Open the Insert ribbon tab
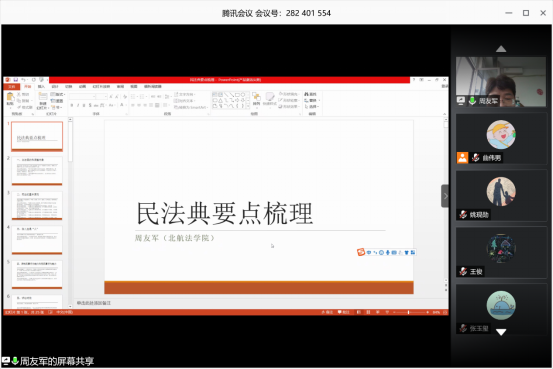553x369 pixels. pos(41,86)
